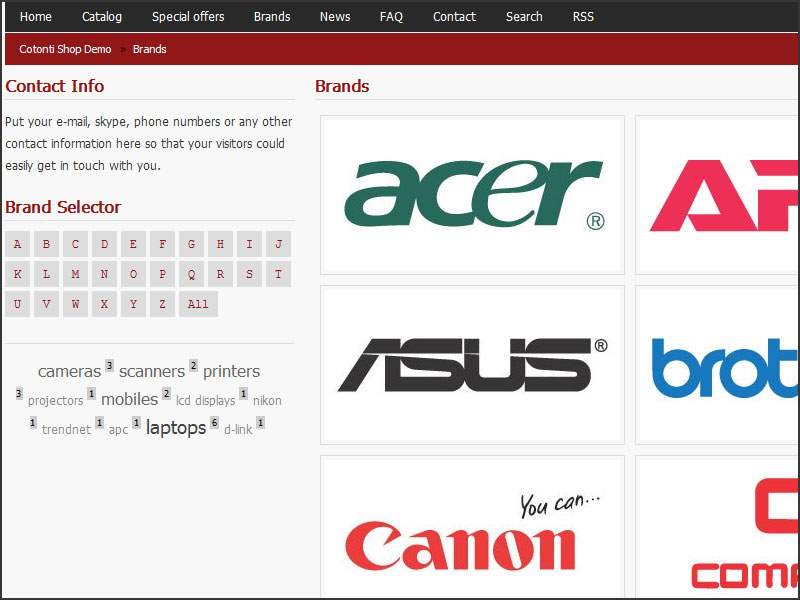Open the Acer brand logo
This screenshot has width=800, height=600.
(472, 194)
